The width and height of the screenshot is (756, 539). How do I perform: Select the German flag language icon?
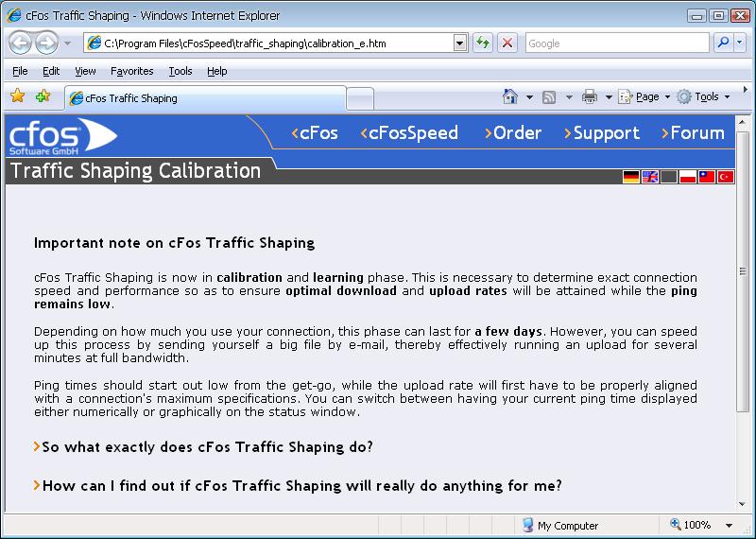click(630, 177)
